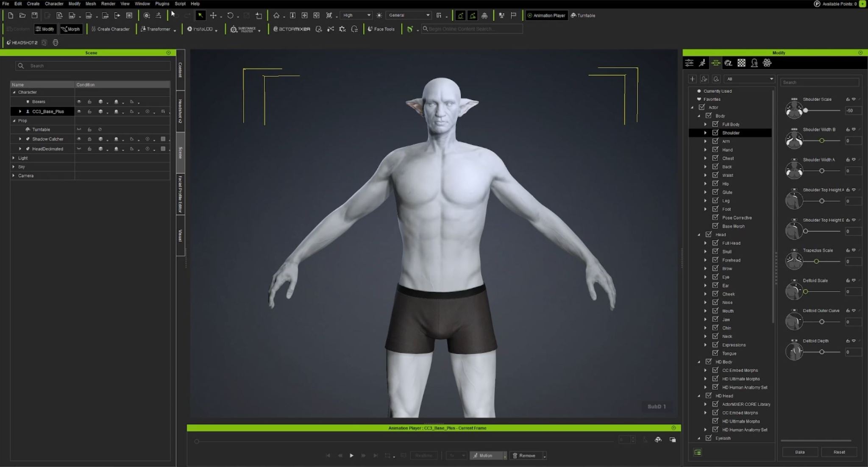Viewport: 868px width, 467px height.
Task: Toggle visibility eye for CC3_Base_Plus
Action: point(79,111)
